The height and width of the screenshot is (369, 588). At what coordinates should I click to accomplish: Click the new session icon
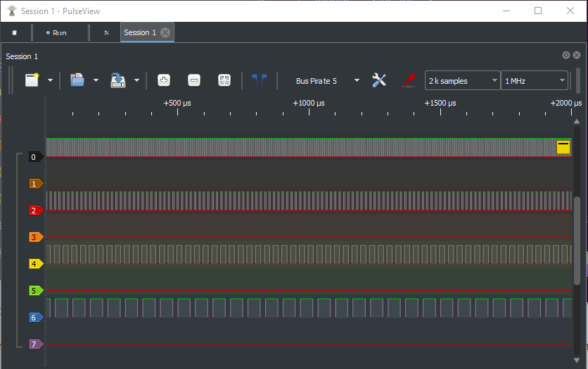point(32,80)
